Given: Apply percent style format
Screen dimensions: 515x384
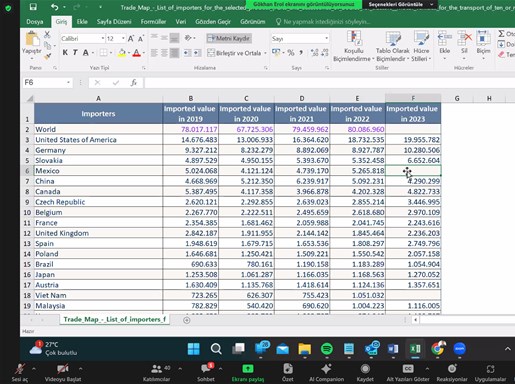Looking at the screenshot, I should pyautogui.click(x=291, y=53).
